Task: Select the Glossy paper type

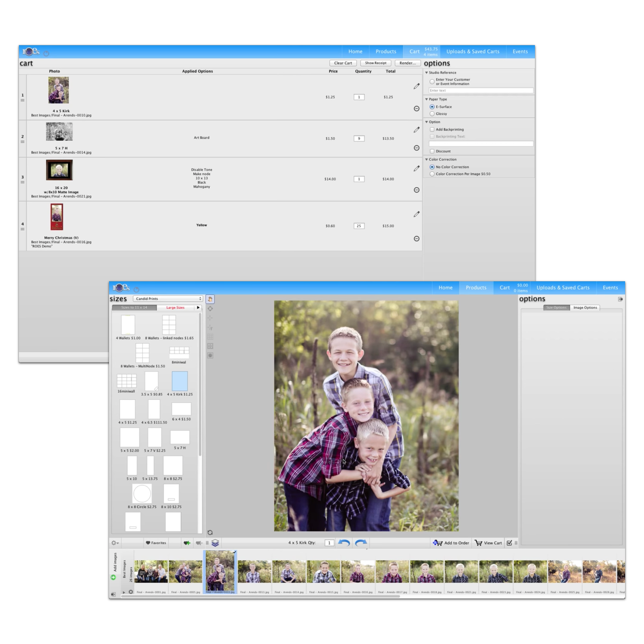Action: point(432,114)
